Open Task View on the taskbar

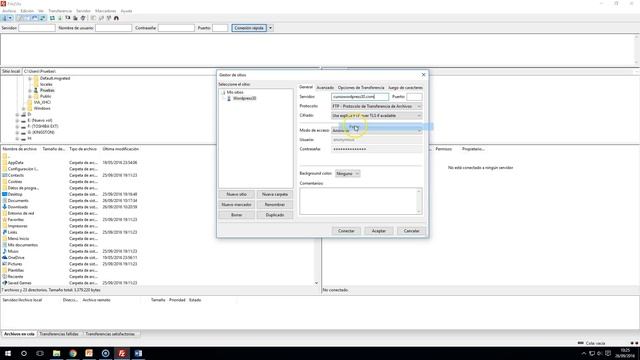tap(40, 353)
